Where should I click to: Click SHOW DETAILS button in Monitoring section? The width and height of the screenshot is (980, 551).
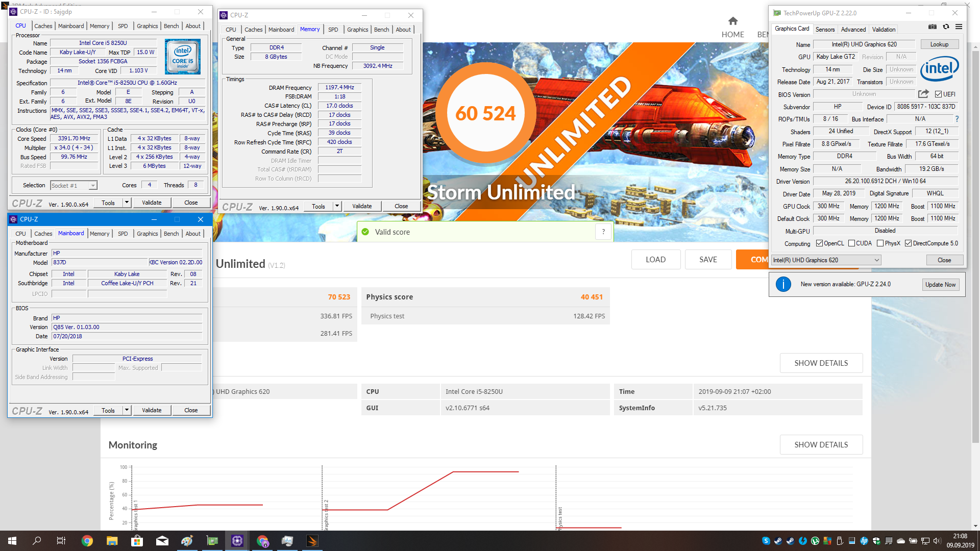(821, 445)
